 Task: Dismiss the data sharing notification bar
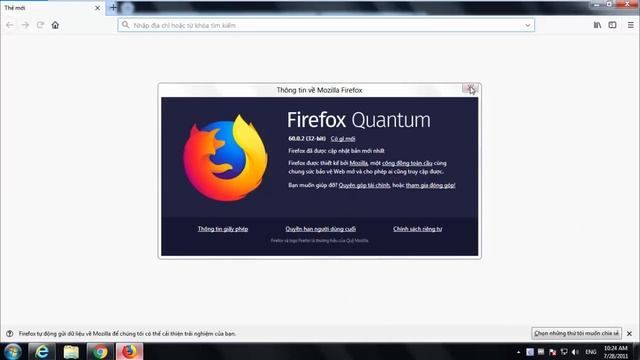point(629,333)
